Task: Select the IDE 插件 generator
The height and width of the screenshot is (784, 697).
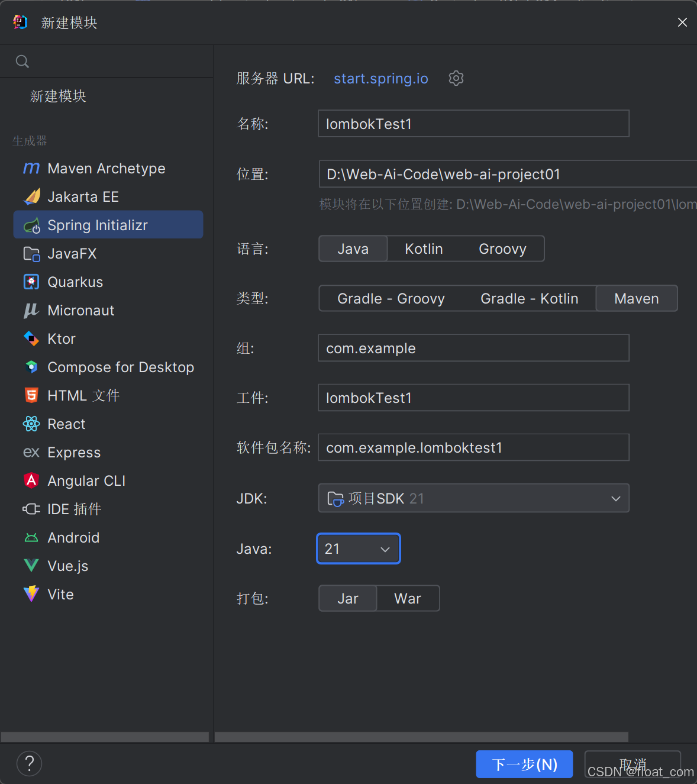Action: coord(108,509)
